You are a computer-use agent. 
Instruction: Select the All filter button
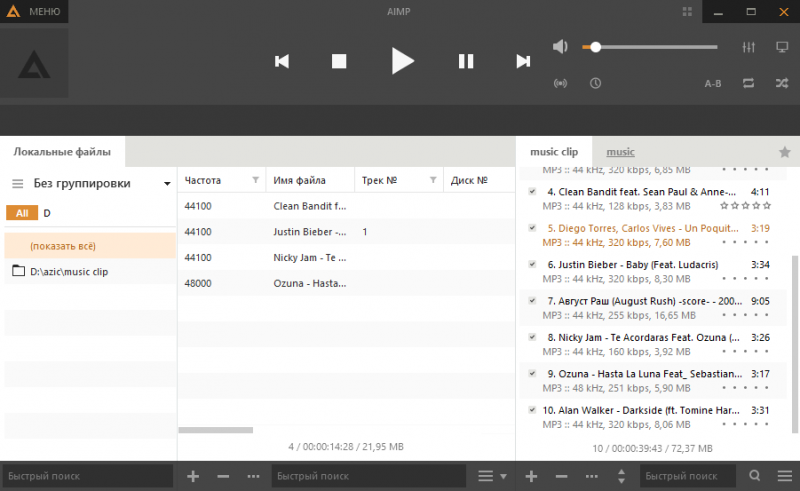pyautogui.click(x=22, y=213)
